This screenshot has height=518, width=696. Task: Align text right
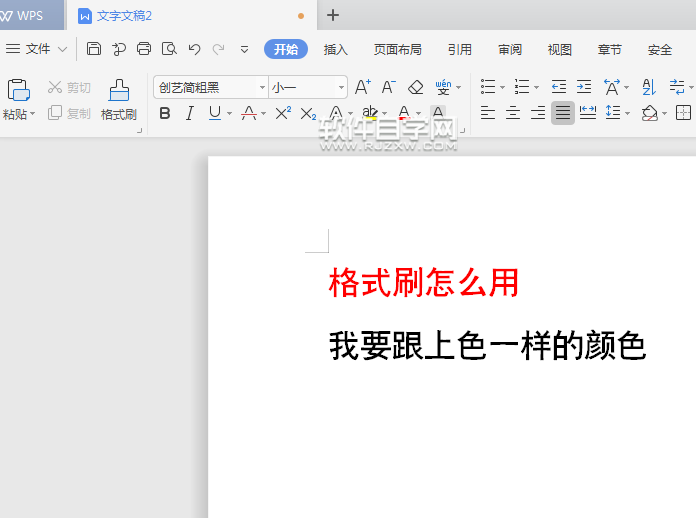(538, 113)
